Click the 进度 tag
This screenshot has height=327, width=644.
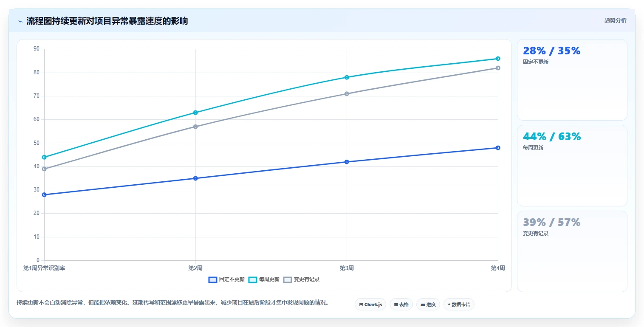428,304
